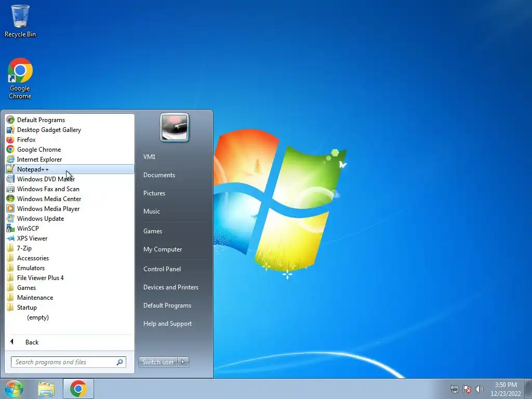Click the Chrome taskbar button

78,389
